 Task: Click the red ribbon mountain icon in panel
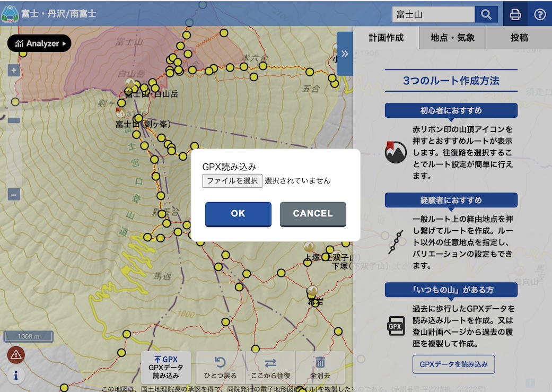396,152
